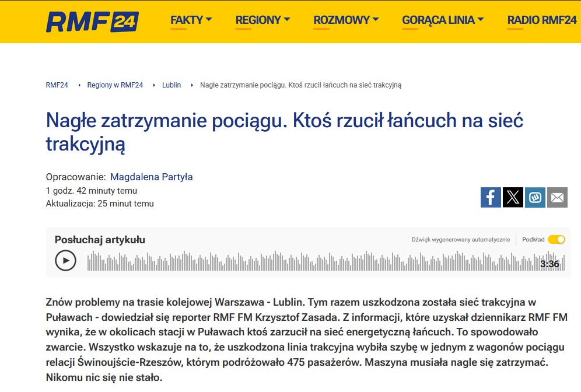Send the article by email
This screenshot has width=581, height=392.
[x=557, y=197]
